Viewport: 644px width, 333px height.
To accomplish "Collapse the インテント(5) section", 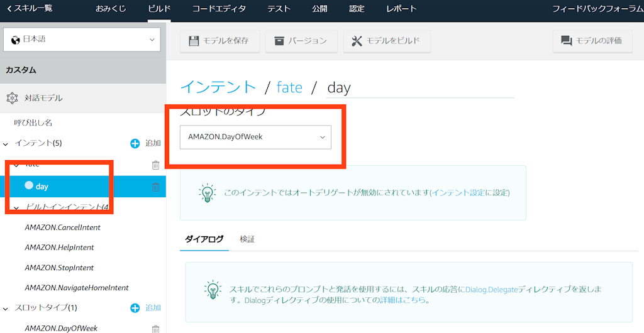I will pyautogui.click(x=6, y=144).
